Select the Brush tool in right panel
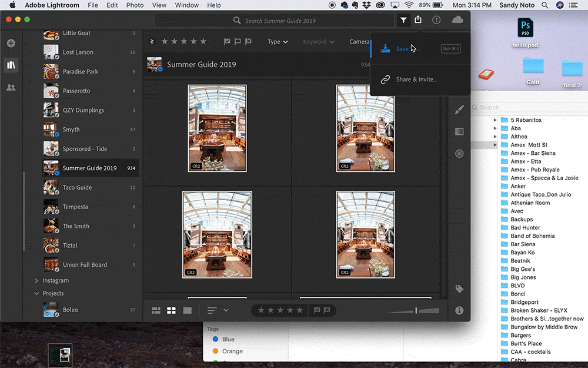 tap(460, 109)
